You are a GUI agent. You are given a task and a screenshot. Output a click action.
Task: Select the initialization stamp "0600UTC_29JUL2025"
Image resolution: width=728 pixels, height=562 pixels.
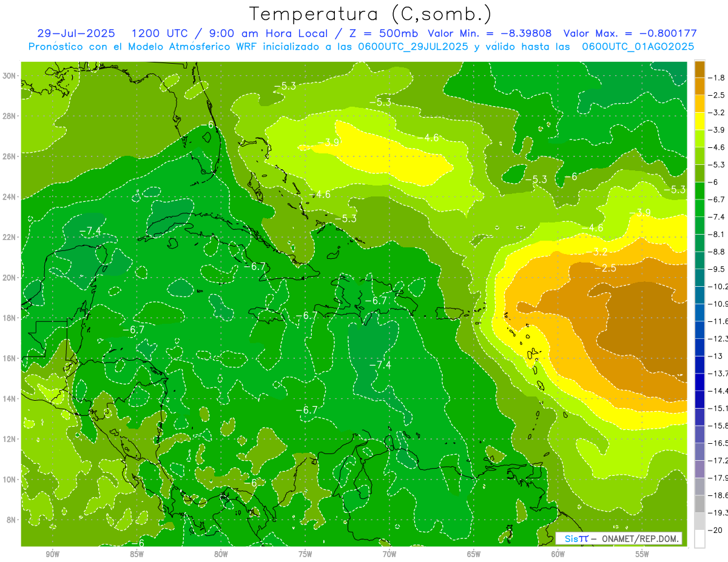point(413,47)
